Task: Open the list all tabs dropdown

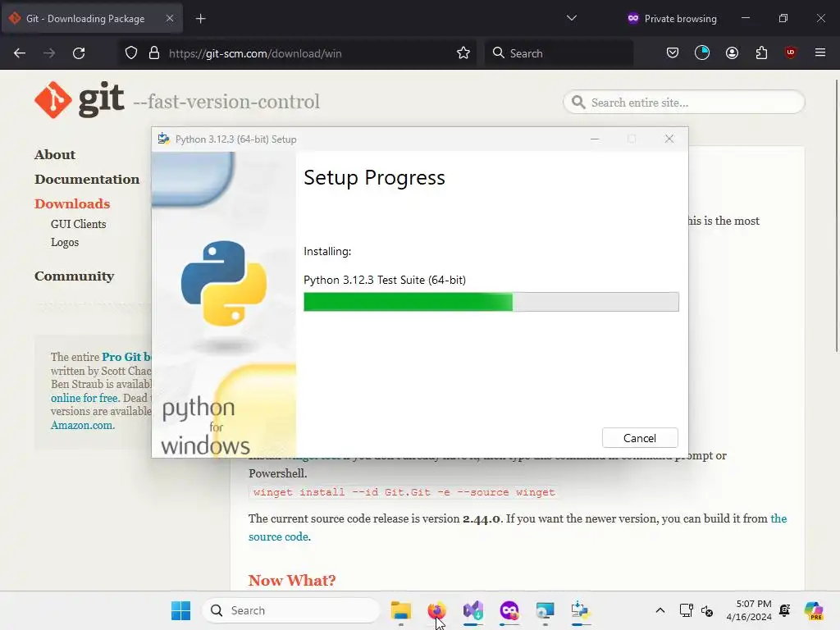Action: point(572,18)
